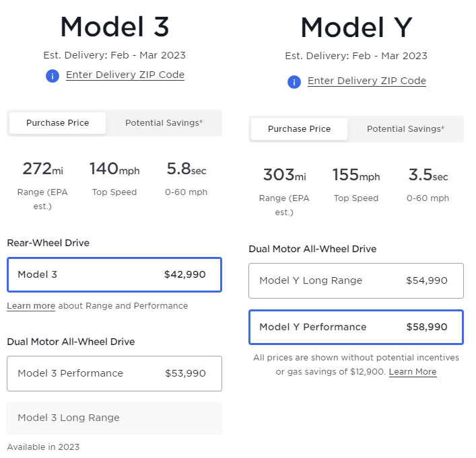Click the Model 3 delivery info icon

click(x=53, y=76)
